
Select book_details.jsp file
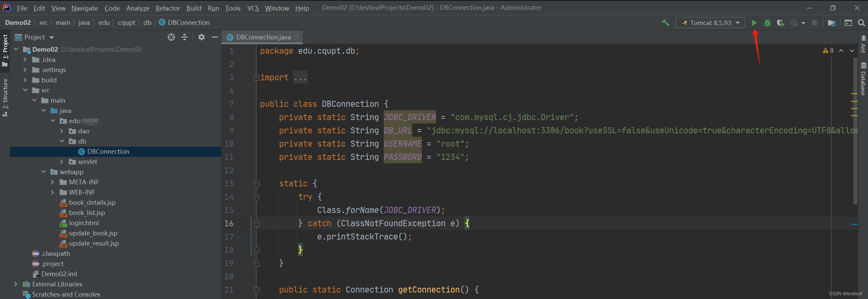(x=92, y=202)
